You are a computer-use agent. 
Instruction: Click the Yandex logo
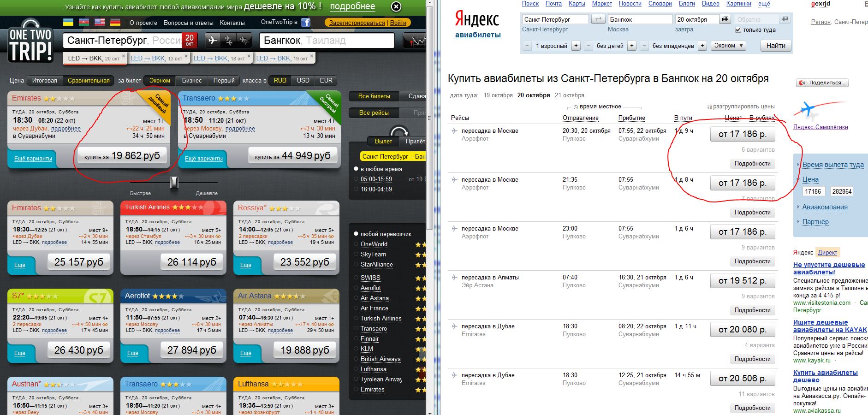(x=477, y=19)
